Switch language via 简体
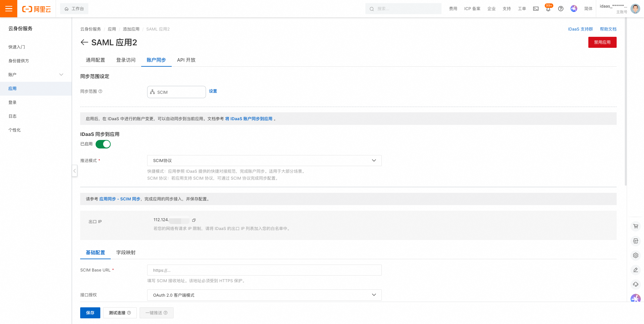 [588, 9]
